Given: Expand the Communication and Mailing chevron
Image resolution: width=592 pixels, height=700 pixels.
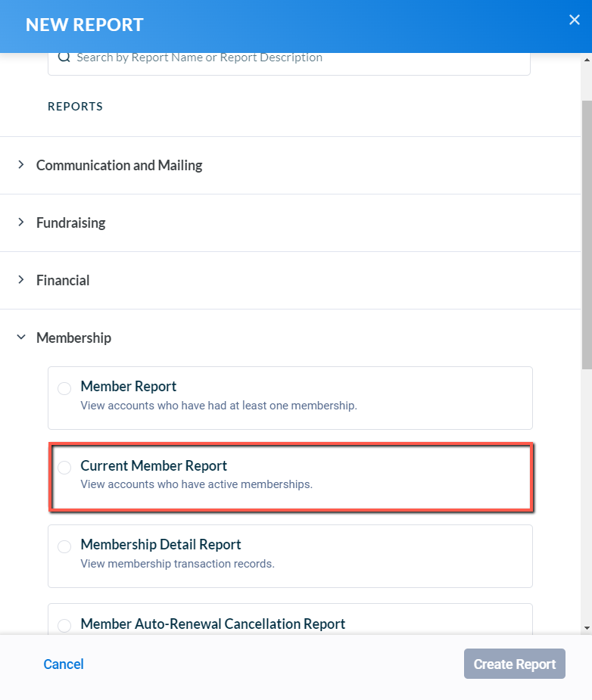Looking at the screenshot, I should [x=21, y=165].
